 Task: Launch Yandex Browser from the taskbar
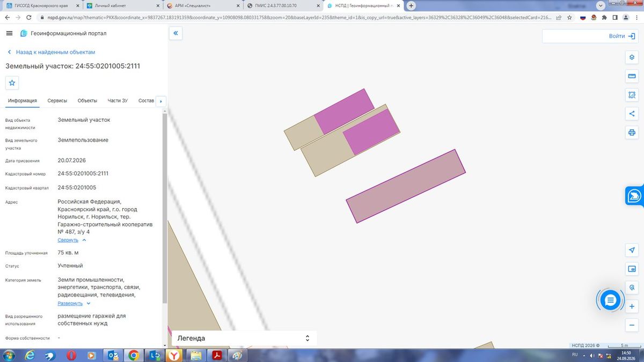coord(173,356)
